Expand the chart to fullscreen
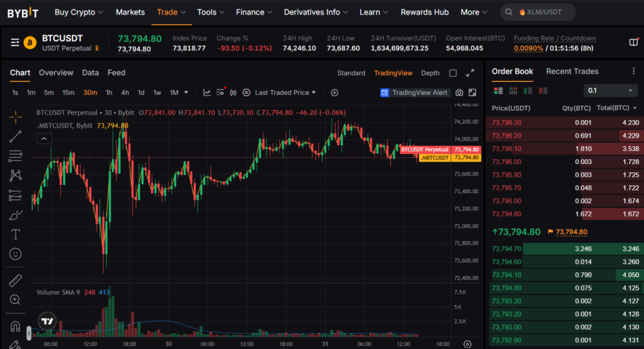This screenshot has height=349, width=644. pos(470,73)
